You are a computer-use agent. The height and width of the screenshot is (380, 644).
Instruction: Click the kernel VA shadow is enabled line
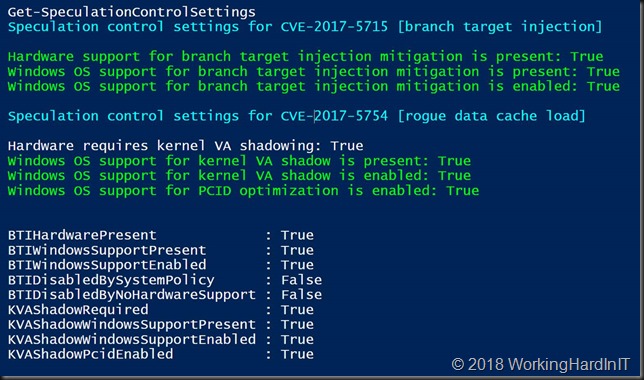(x=239, y=175)
